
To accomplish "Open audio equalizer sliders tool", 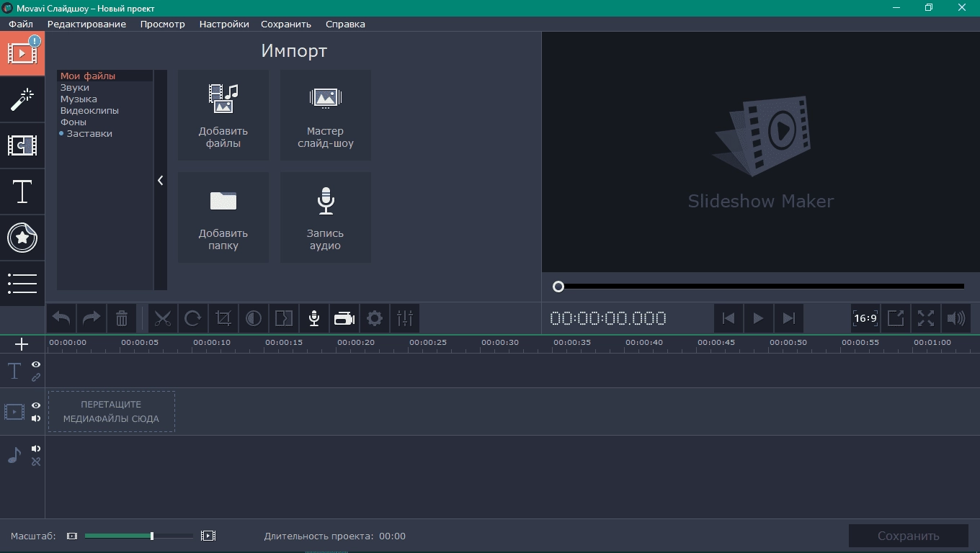I will tap(405, 318).
